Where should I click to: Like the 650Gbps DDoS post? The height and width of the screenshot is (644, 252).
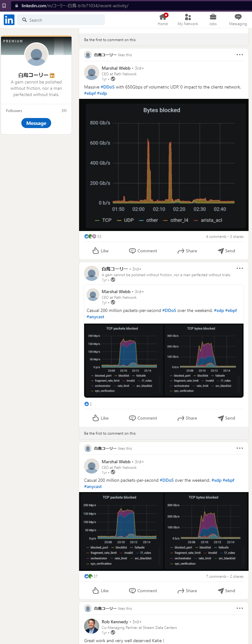point(100,251)
